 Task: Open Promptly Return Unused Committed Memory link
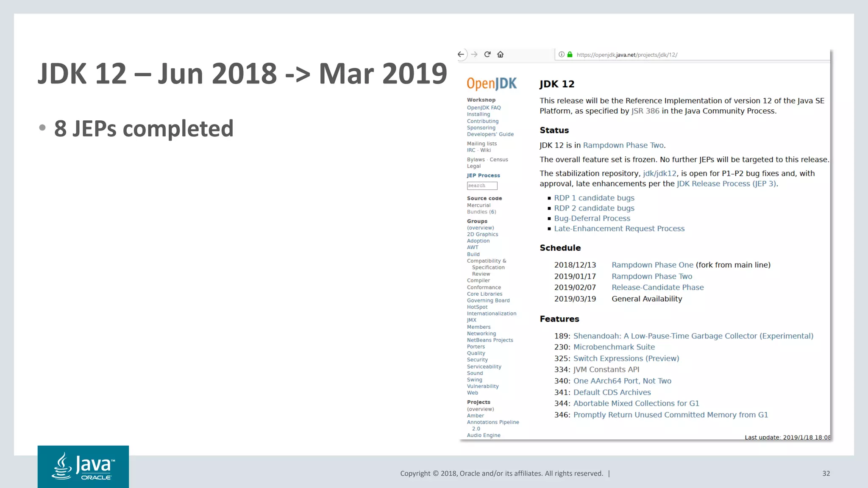click(670, 415)
